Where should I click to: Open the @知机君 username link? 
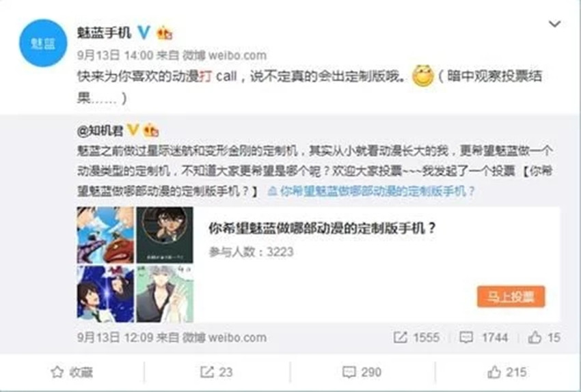click(100, 130)
